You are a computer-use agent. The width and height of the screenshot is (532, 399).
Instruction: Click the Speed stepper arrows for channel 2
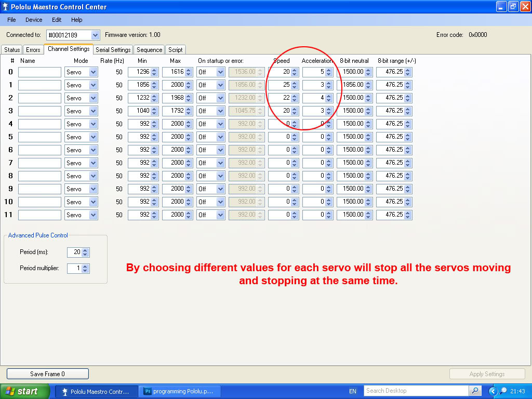tap(295, 98)
